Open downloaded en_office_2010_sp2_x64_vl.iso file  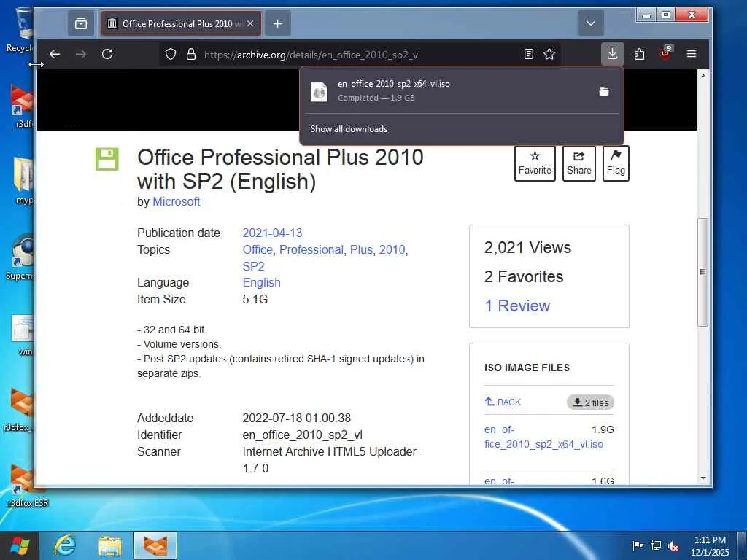pos(448,90)
